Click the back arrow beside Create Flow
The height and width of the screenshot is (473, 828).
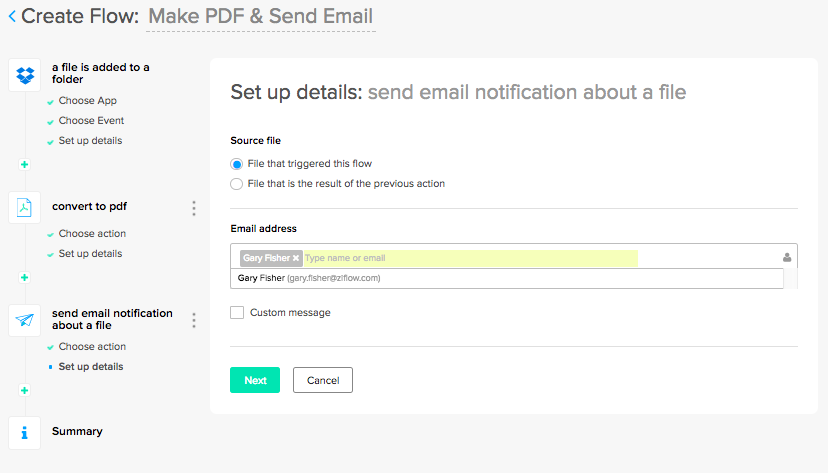(11, 16)
